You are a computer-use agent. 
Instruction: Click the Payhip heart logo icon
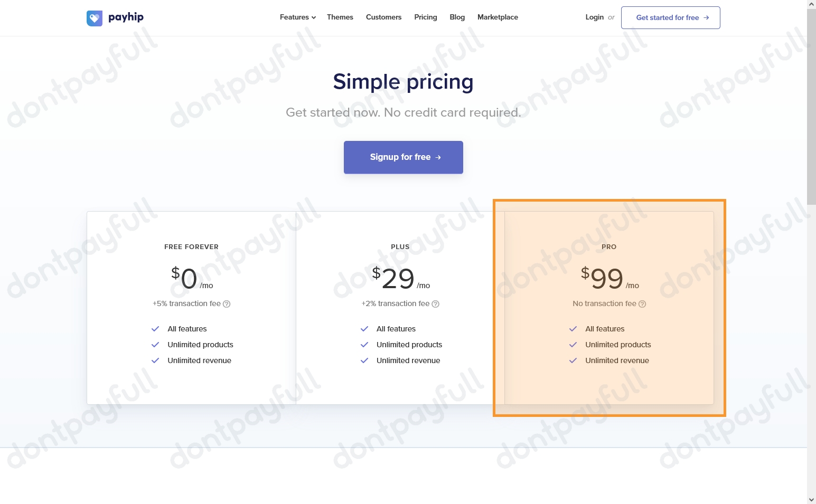coord(94,17)
